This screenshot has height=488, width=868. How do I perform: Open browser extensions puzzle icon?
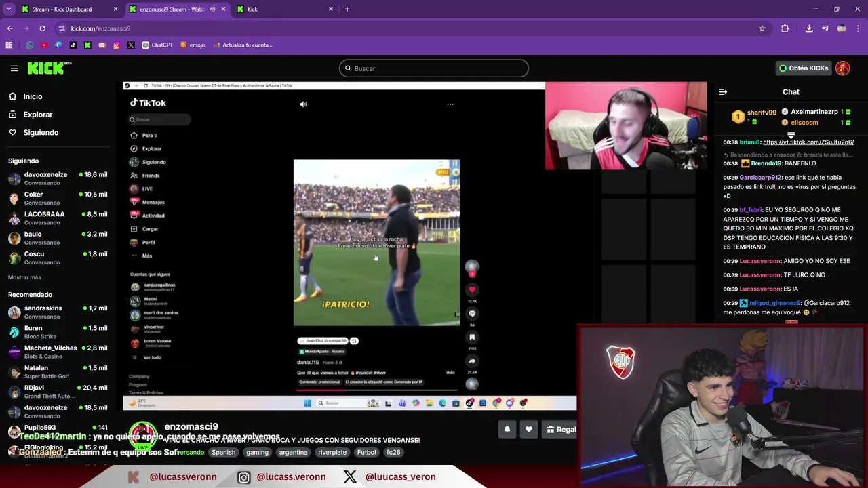(x=785, y=28)
